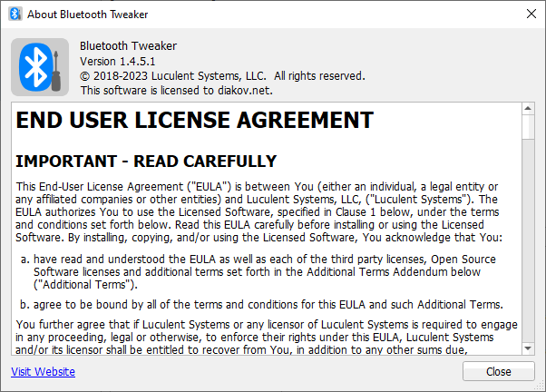This screenshot has height=392, width=546.
Task: Open the Visit Website link
Action: 43,371
